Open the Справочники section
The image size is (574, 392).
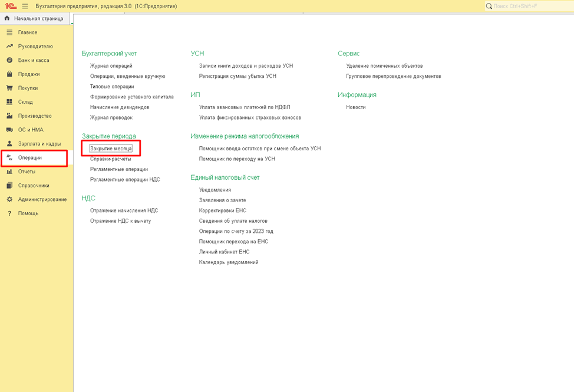(x=34, y=186)
